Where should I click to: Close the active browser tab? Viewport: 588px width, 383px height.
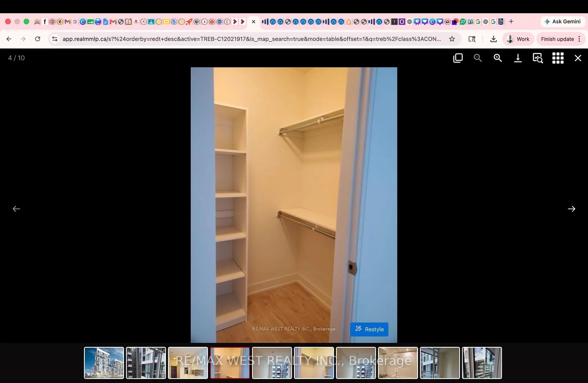[x=254, y=21]
